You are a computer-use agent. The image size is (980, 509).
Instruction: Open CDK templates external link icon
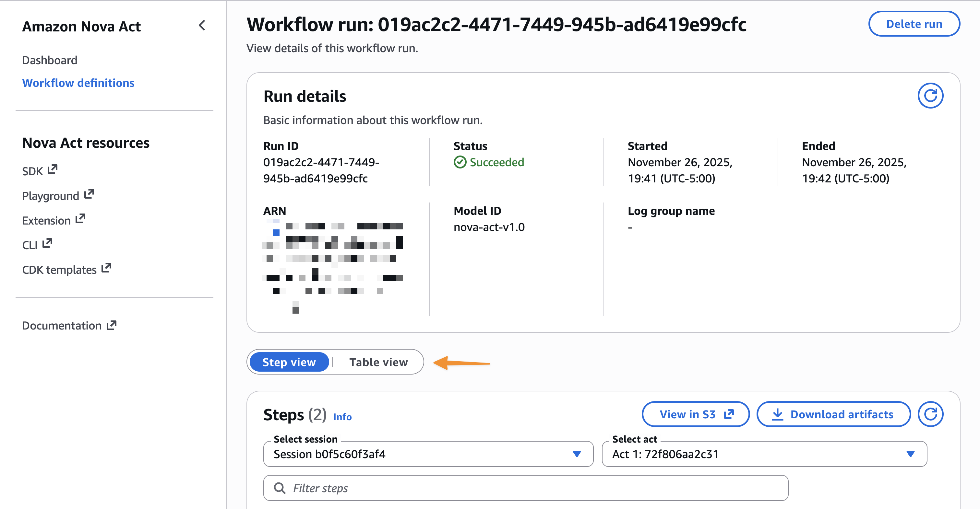(x=106, y=268)
